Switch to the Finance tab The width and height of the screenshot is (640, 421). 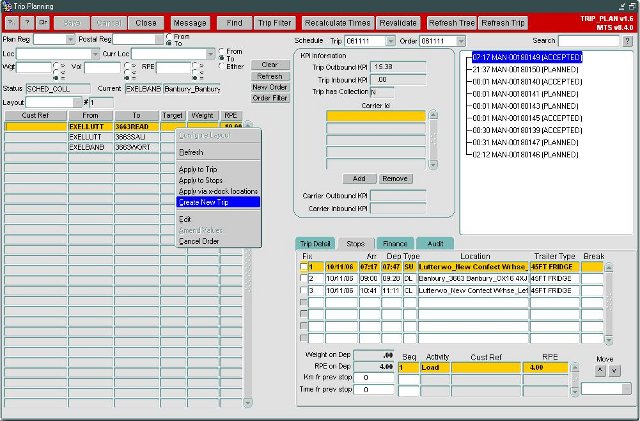click(x=395, y=244)
